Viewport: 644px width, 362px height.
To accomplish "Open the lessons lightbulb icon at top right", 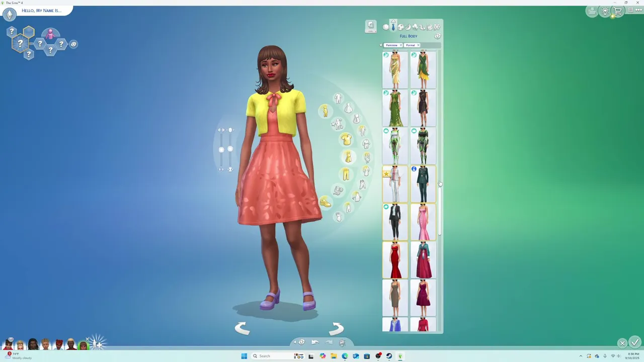I will (605, 11).
